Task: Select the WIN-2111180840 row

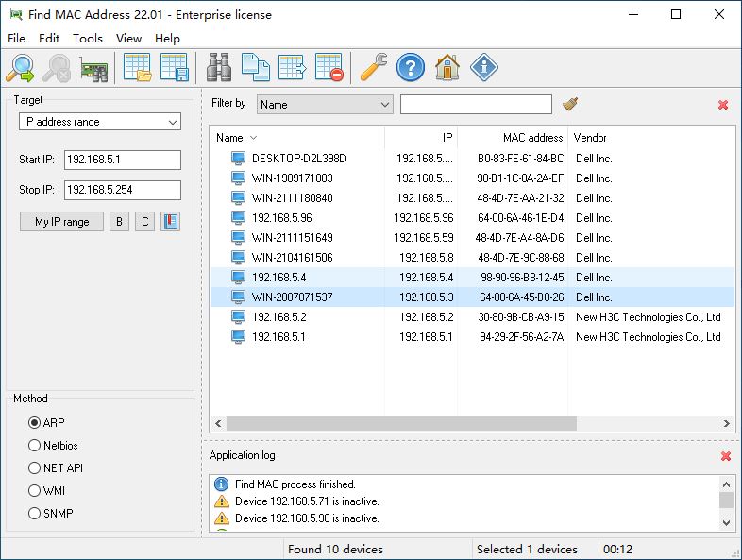Action: pyautogui.click(x=472, y=198)
